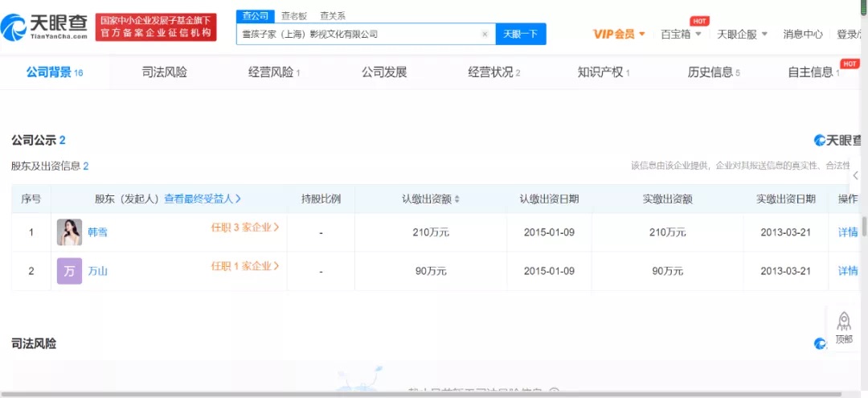Expand 任职 3 家企业 for 韩雪
The image size is (868, 398).
(244, 227)
